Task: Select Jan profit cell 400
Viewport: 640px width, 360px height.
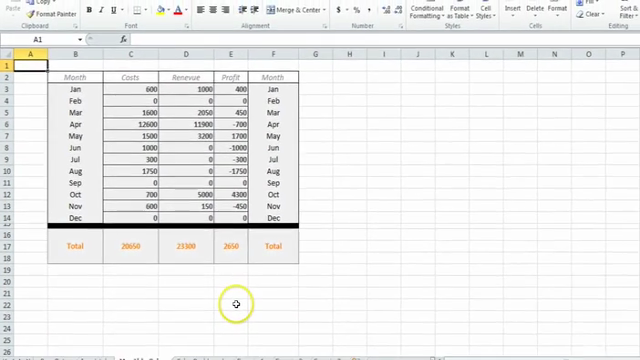Action: click(x=231, y=89)
